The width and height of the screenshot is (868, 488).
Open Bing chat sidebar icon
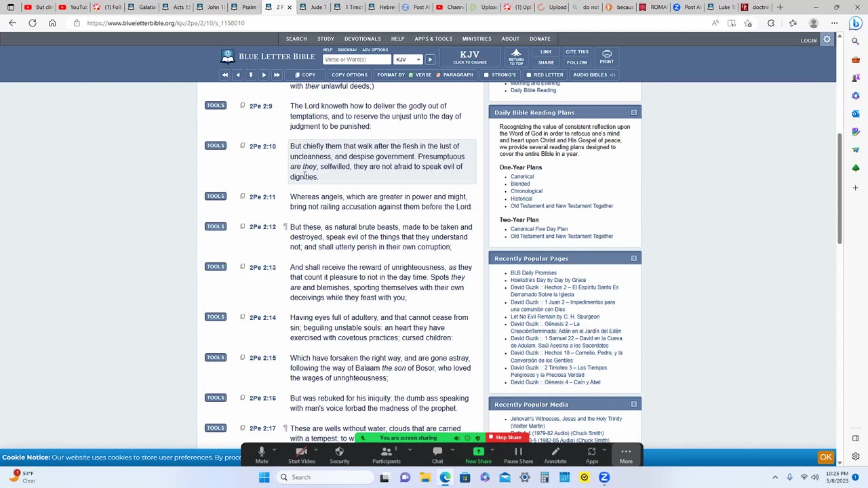click(x=855, y=23)
